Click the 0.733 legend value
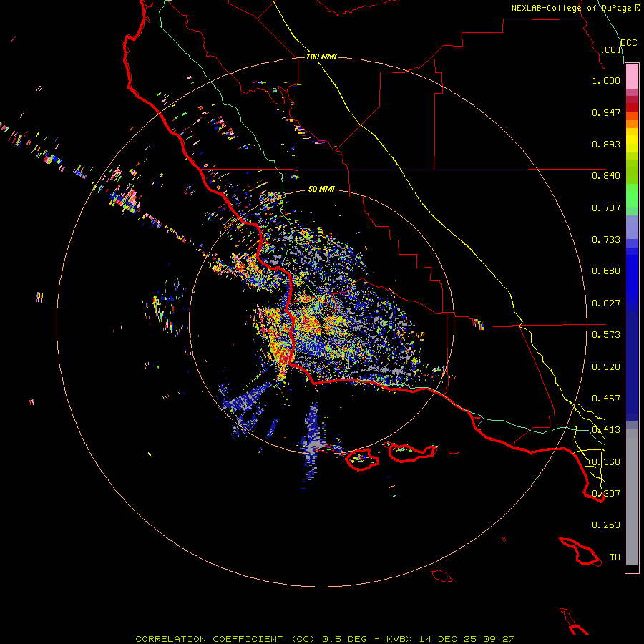Screen dimensions: 644x644 (606, 240)
